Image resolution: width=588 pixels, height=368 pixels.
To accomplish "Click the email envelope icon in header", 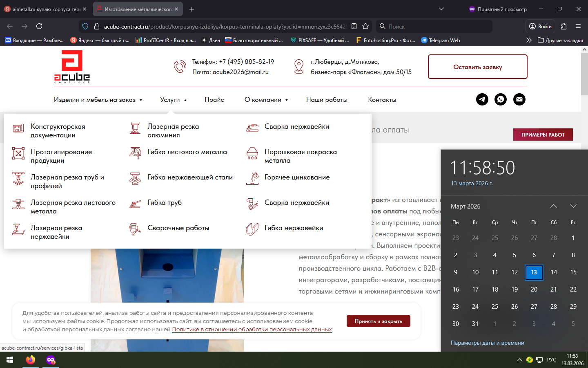I will pos(519,99).
